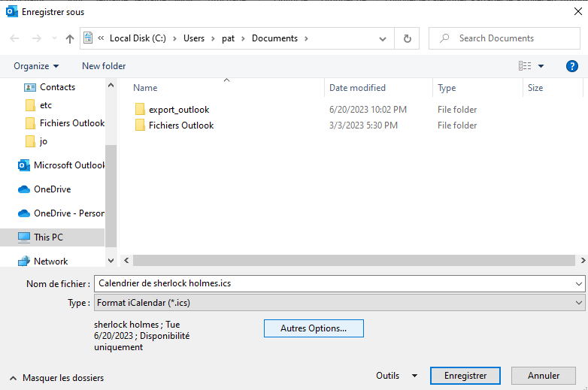Click the Up one level arrow
Viewport: 588px width, 390px height.
(x=70, y=38)
